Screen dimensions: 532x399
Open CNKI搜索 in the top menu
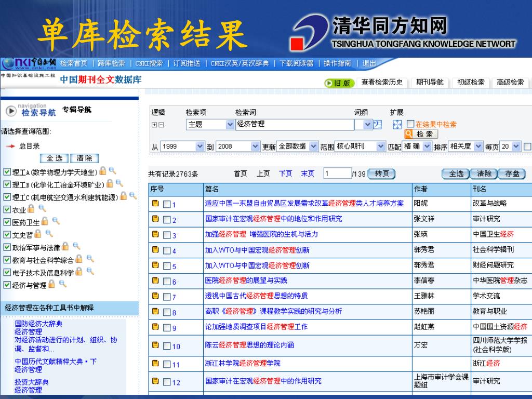(x=149, y=63)
